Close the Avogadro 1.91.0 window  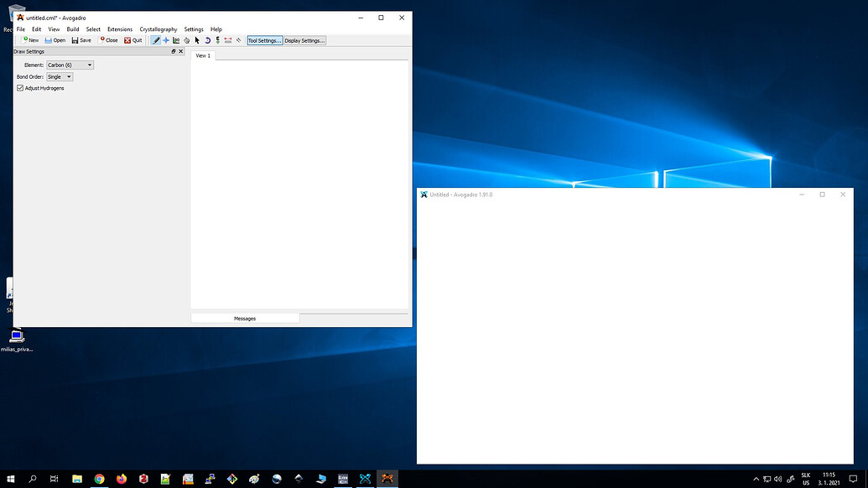pyautogui.click(x=843, y=195)
